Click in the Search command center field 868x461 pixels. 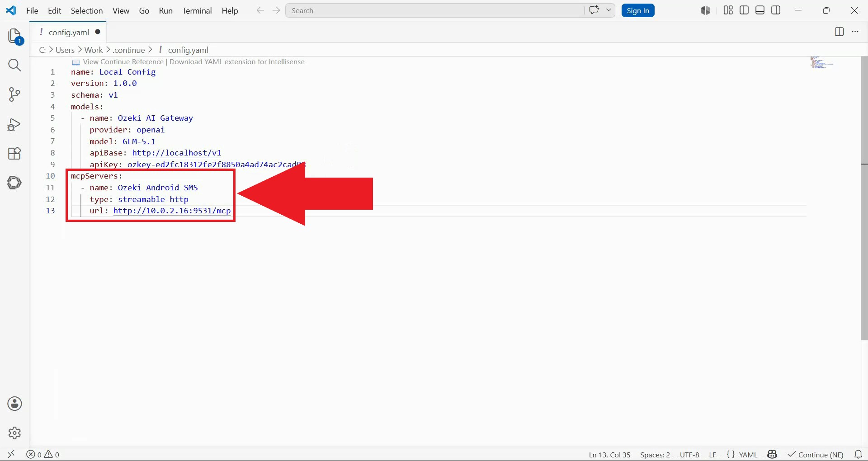click(434, 10)
